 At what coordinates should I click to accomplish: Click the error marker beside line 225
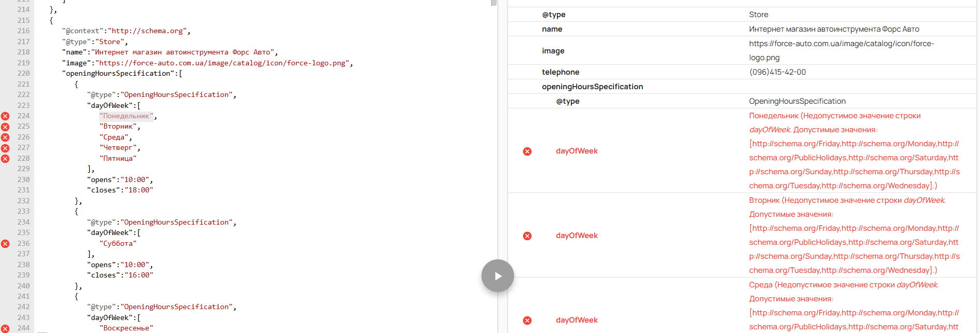tap(5, 127)
